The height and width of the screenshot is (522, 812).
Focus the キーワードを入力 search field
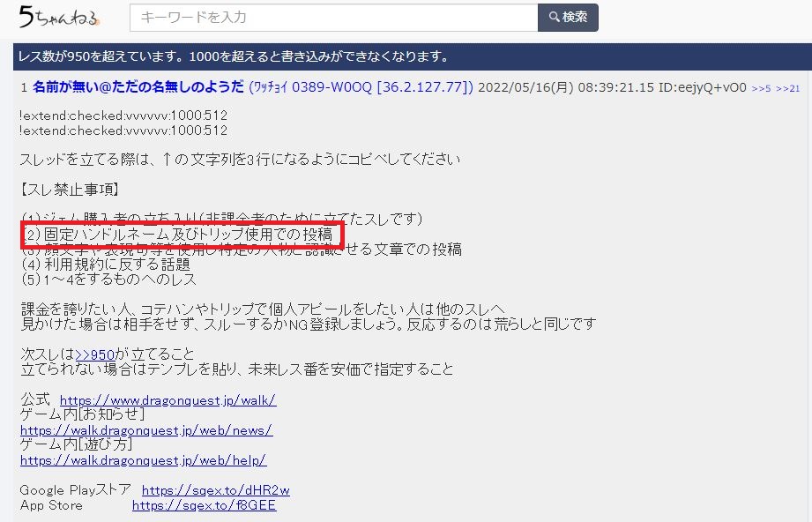click(x=333, y=18)
